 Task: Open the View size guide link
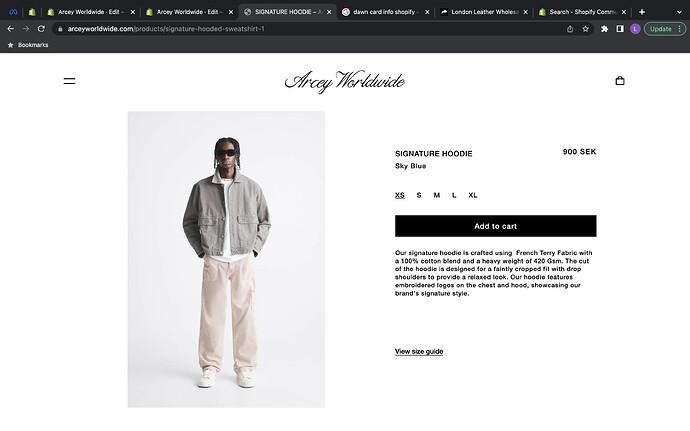[x=419, y=351]
